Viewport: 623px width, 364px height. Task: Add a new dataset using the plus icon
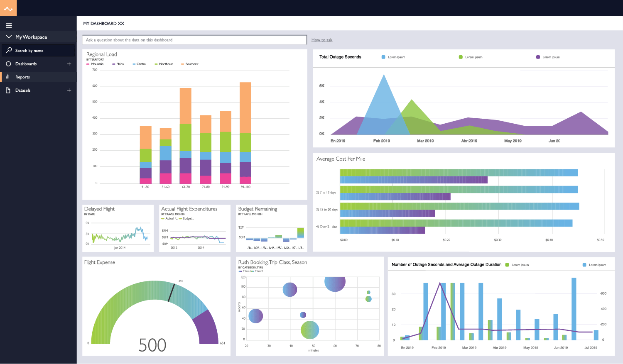coord(69,90)
